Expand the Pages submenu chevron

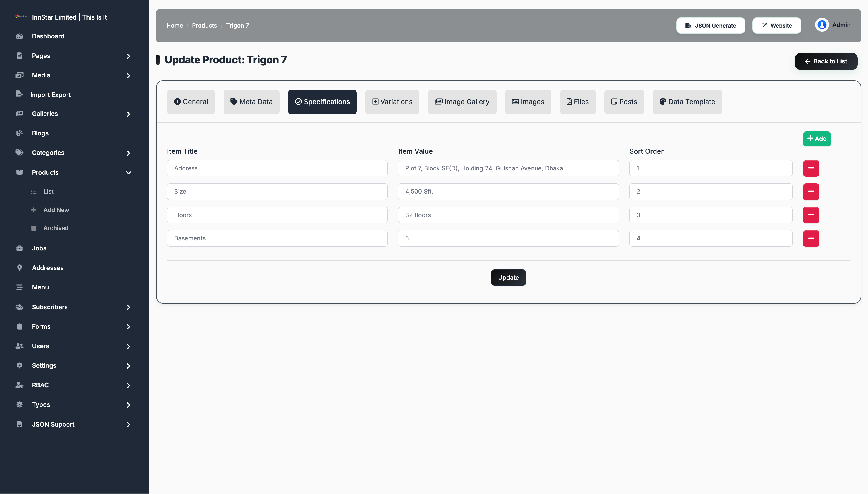pos(128,56)
